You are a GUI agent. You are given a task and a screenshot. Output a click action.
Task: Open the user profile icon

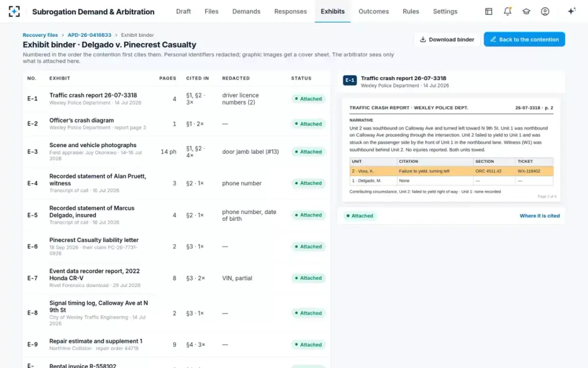(545, 11)
